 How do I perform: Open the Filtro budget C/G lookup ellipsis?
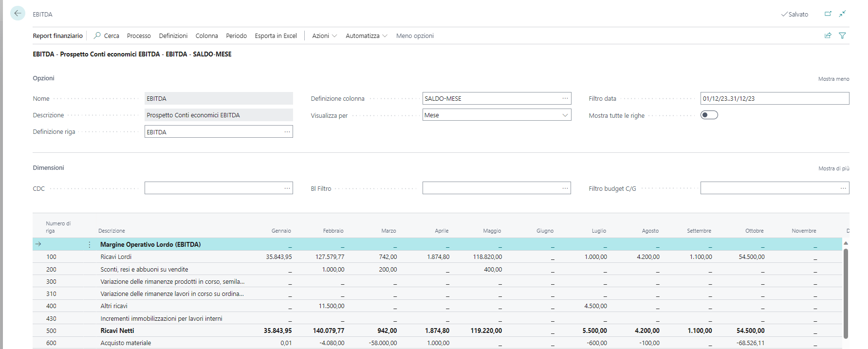click(843, 188)
